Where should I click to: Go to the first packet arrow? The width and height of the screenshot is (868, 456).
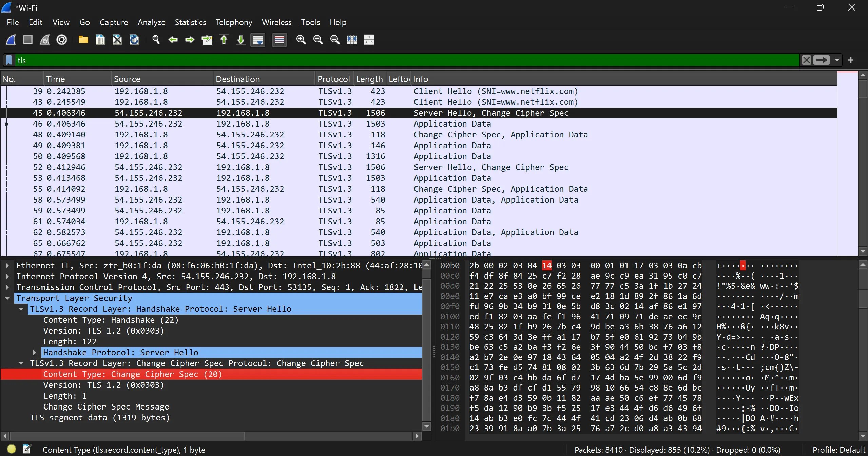click(224, 40)
